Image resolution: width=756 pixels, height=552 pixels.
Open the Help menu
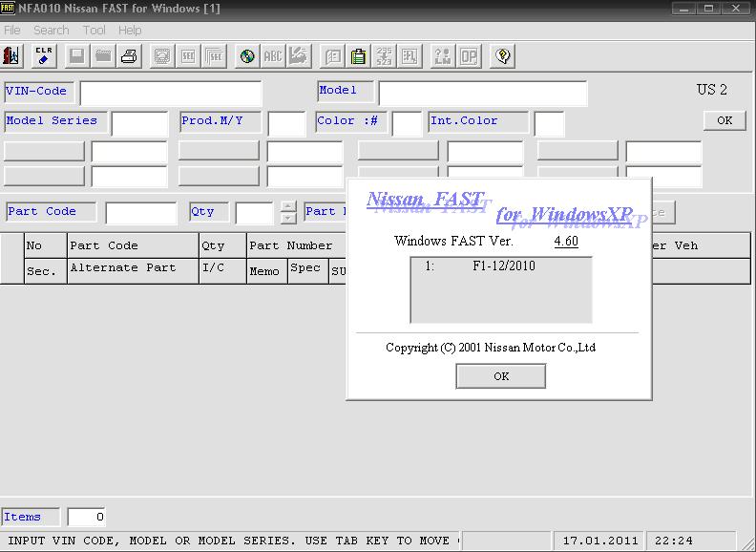pos(130,30)
